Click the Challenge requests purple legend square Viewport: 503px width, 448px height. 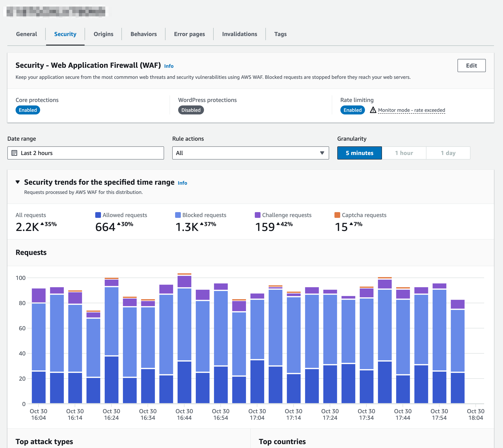pos(257,215)
